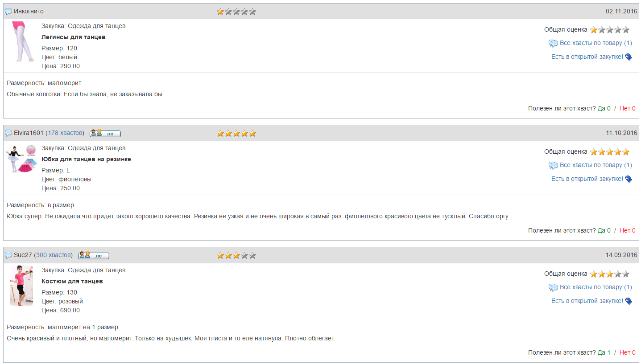
Task: Click the ЛС message badge next to Sue27
Action: pos(94,255)
